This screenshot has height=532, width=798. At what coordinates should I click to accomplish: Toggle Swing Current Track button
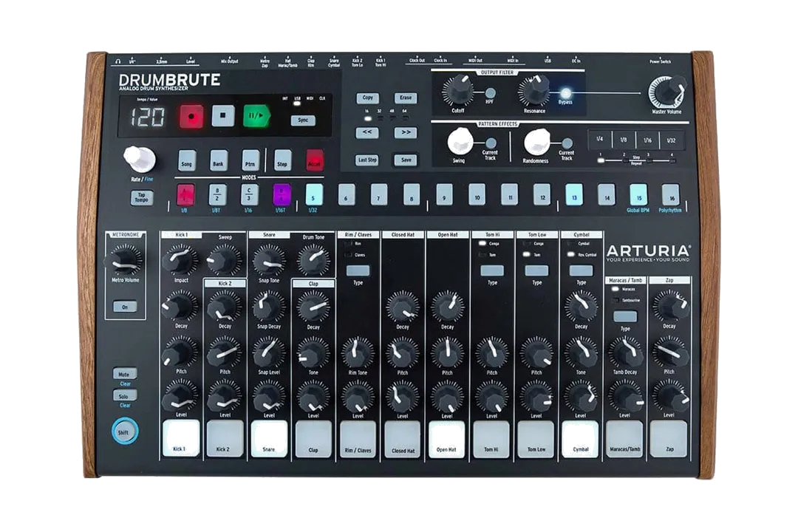491,143
